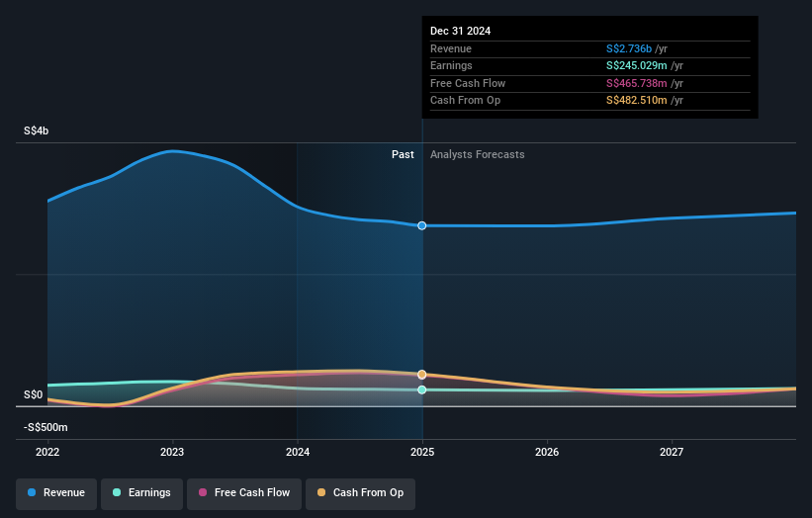
Task: Click the pink Free Cash Flow legend dot
Action: 203,492
